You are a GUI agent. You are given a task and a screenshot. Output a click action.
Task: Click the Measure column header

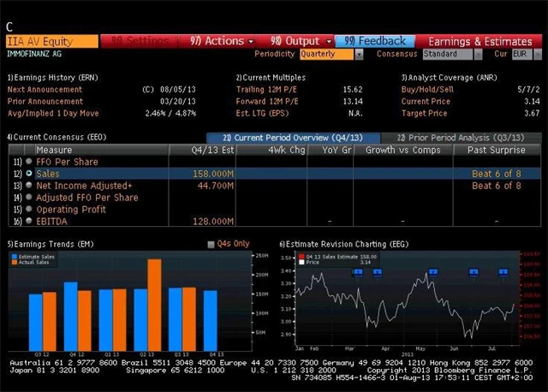[101, 150]
